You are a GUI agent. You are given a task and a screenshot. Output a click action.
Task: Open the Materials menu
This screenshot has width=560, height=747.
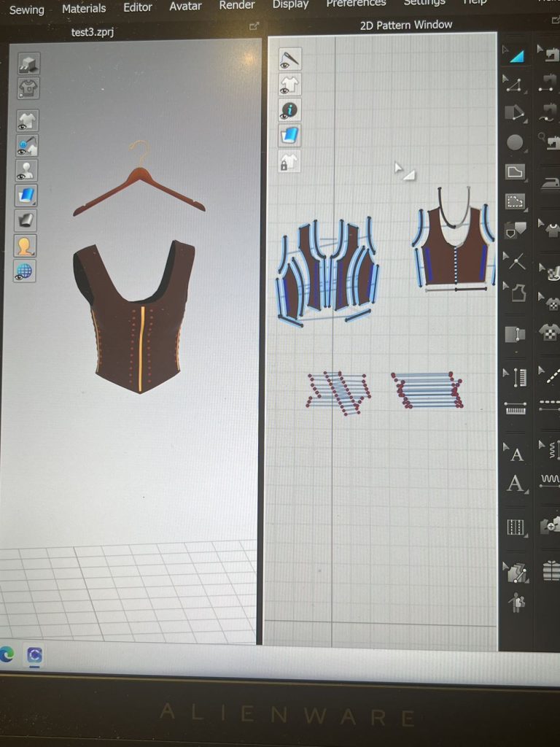point(83,9)
